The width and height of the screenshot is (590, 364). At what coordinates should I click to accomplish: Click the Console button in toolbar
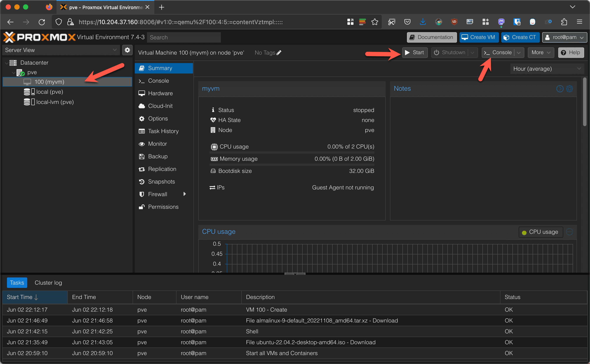pos(498,52)
